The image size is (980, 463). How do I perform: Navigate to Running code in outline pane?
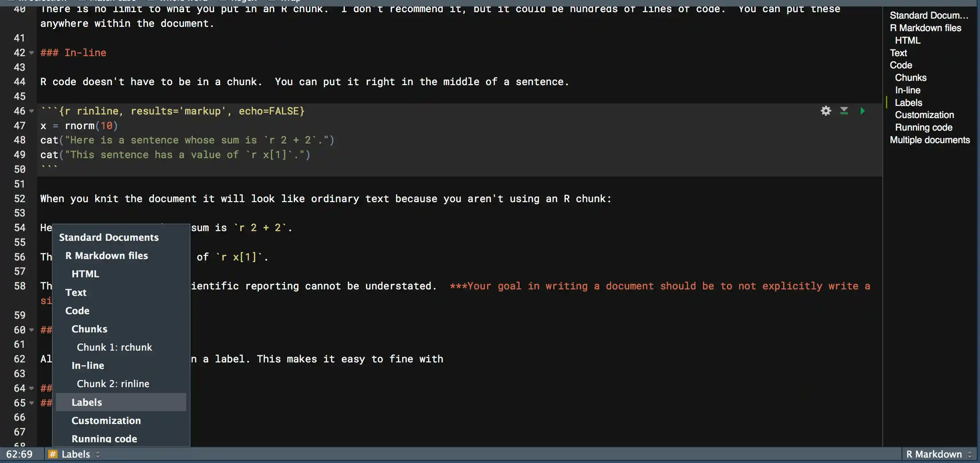[x=923, y=127]
